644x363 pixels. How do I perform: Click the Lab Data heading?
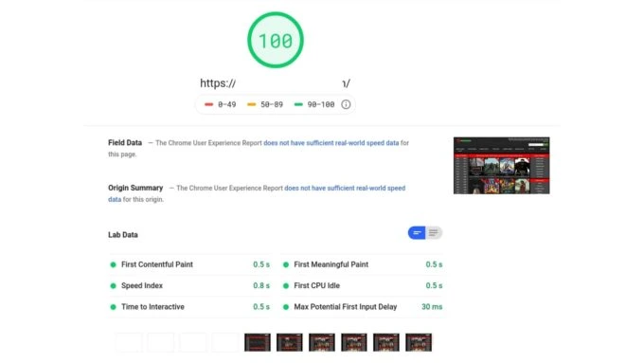coord(123,235)
